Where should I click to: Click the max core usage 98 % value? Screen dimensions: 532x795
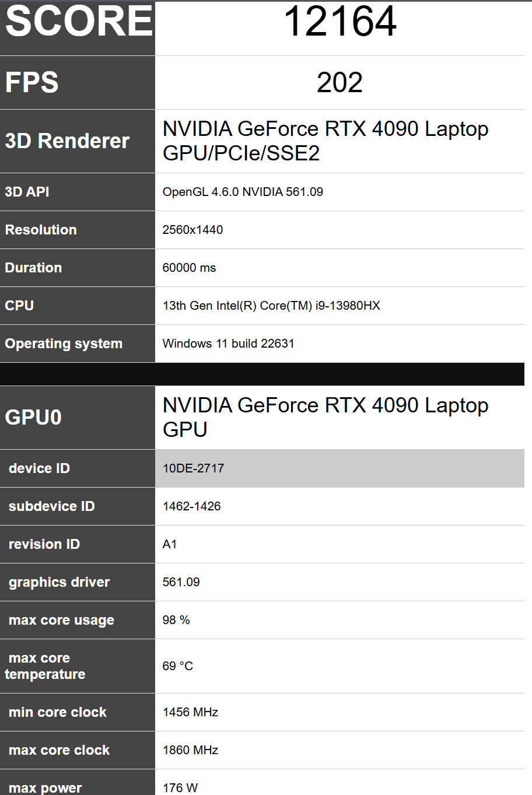point(176,620)
